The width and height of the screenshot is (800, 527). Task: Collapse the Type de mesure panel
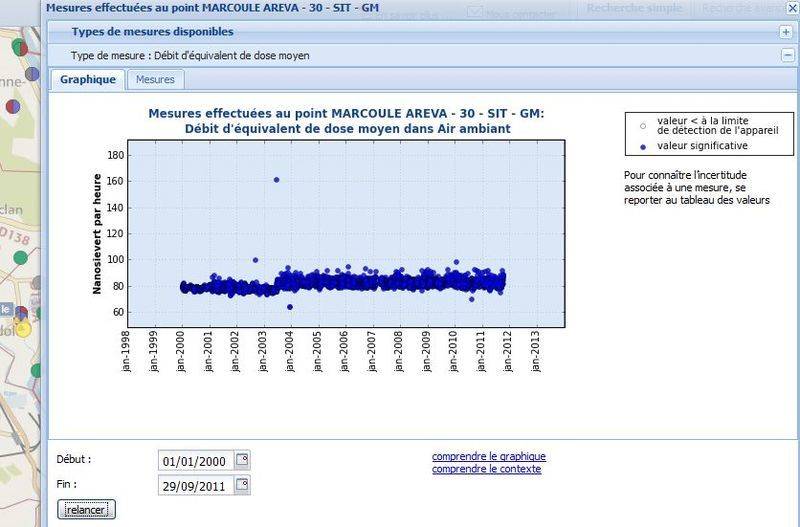787,55
